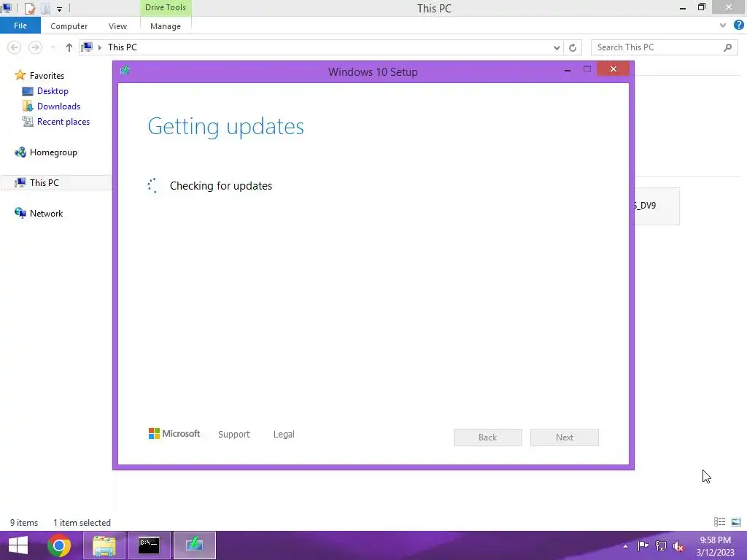Open Action Center flag icon
747x560 pixels.
643,545
